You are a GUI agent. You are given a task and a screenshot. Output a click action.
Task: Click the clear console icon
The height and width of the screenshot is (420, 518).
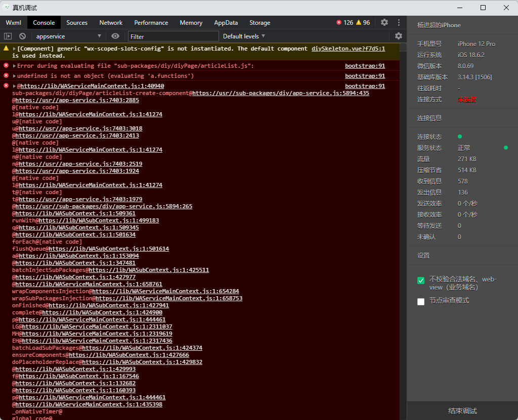tap(22, 36)
